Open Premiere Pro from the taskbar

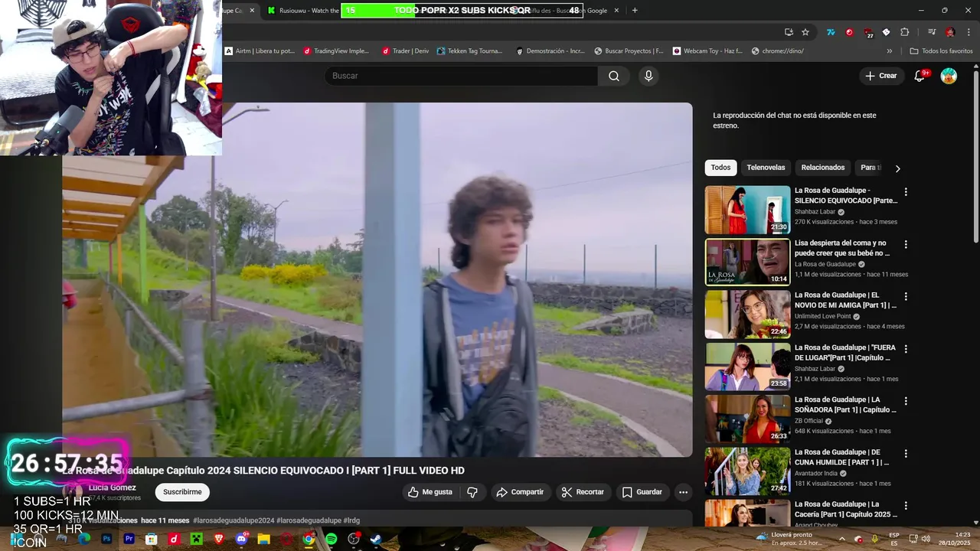click(x=129, y=539)
